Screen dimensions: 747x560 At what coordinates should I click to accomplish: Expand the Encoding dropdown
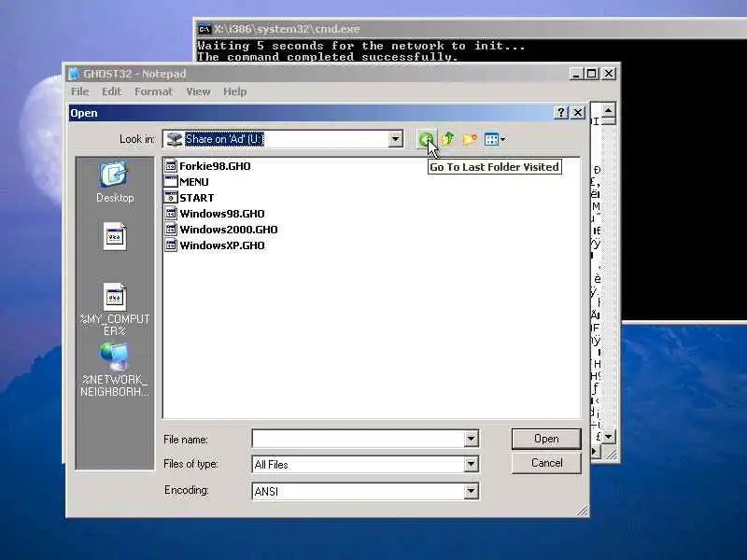point(471,491)
